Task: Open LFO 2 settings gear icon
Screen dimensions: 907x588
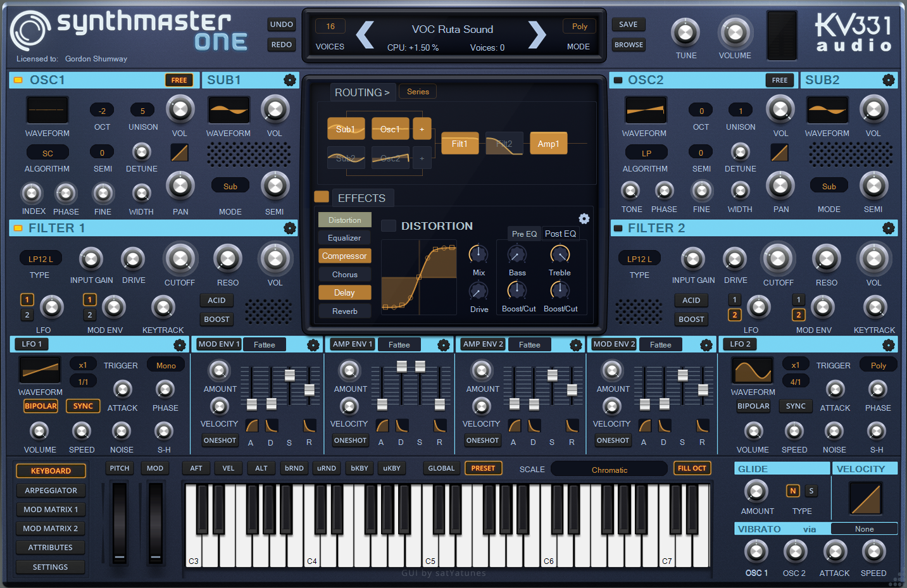Action: point(889,345)
